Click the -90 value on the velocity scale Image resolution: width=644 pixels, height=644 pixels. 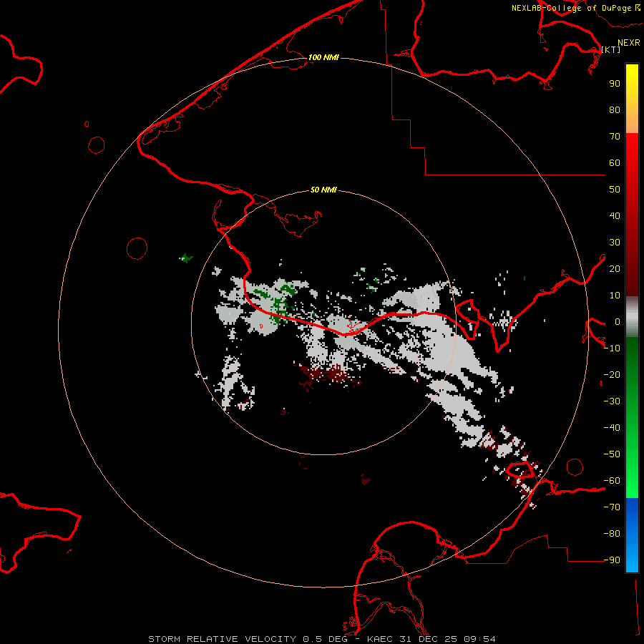click(x=612, y=560)
